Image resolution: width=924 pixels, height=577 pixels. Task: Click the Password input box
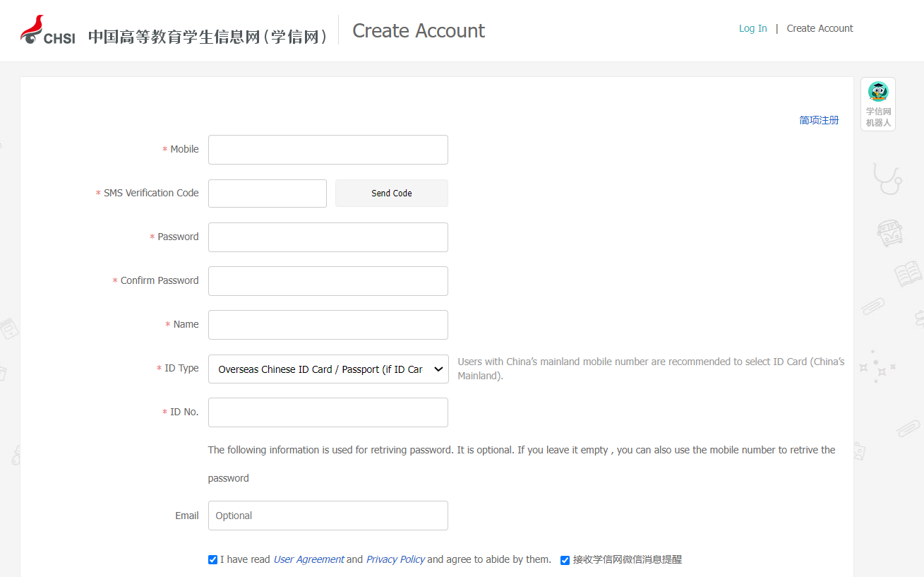(x=328, y=237)
